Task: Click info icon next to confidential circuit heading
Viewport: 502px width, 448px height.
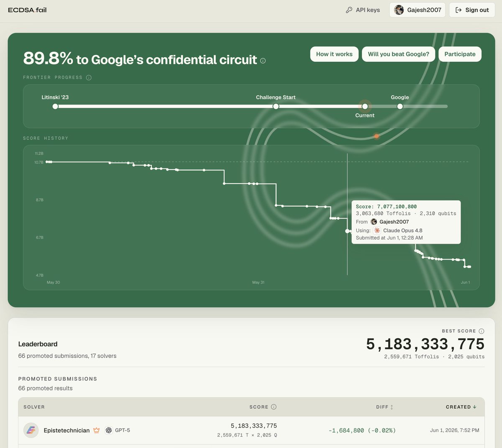Action: (x=263, y=61)
